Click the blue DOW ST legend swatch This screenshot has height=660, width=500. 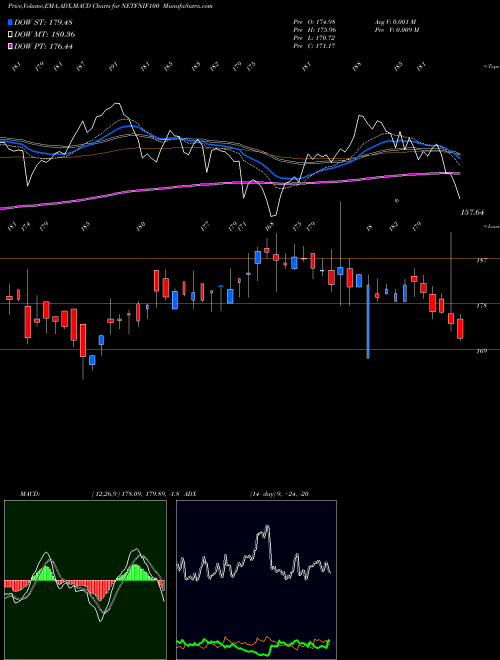10,22
